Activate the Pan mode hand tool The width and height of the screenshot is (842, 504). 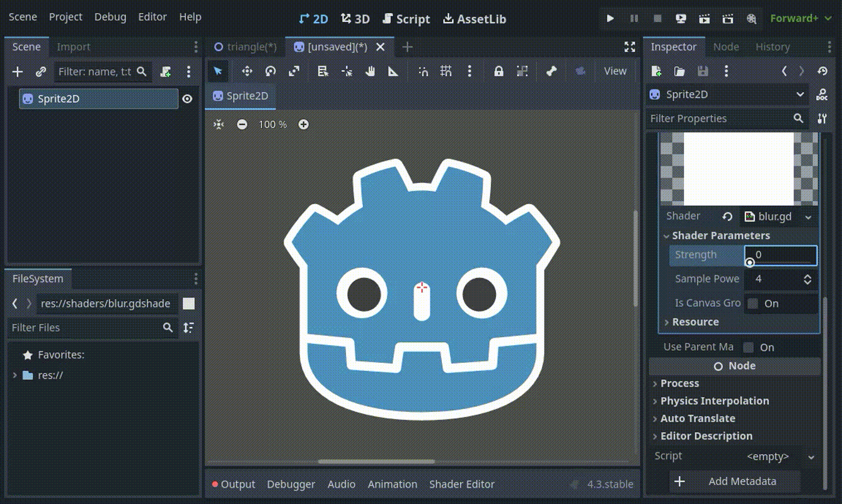point(370,71)
